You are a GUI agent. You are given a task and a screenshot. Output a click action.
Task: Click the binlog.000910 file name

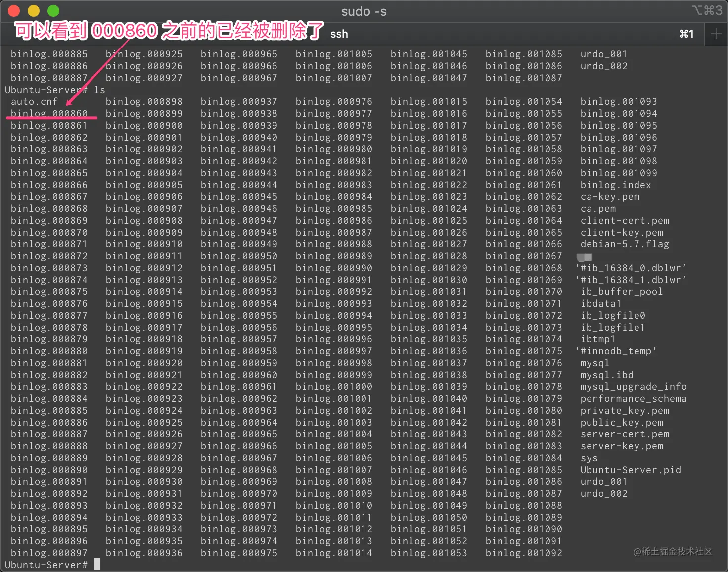point(144,244)
